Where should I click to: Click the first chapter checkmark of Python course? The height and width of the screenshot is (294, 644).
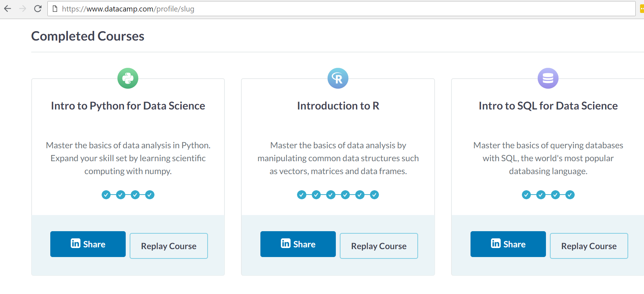tap(106, 195)
